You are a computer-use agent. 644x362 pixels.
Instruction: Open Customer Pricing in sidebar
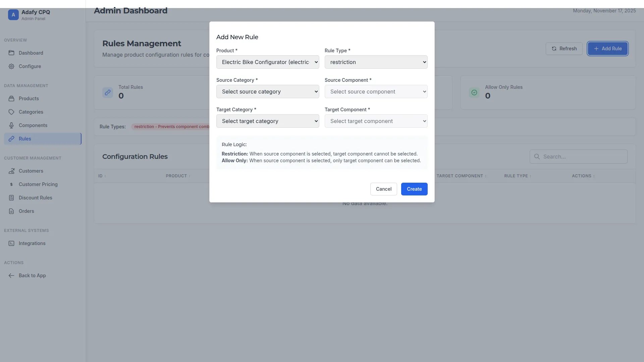[38, 184]
